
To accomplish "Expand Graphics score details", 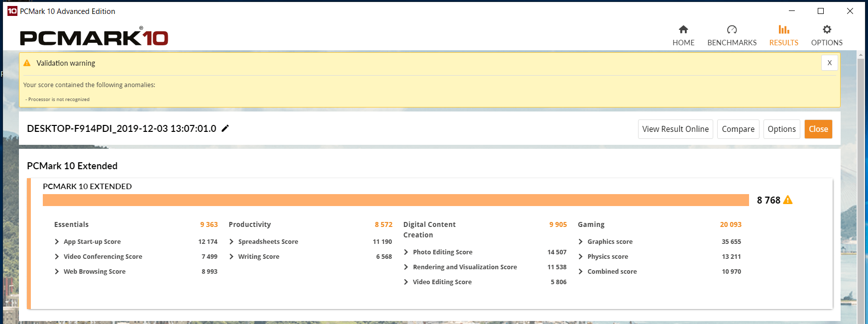I will pos(581,242).
